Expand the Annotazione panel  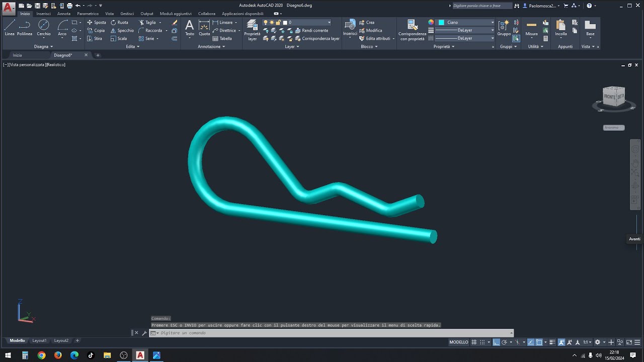pyautogui.click(x=211, y=46)
